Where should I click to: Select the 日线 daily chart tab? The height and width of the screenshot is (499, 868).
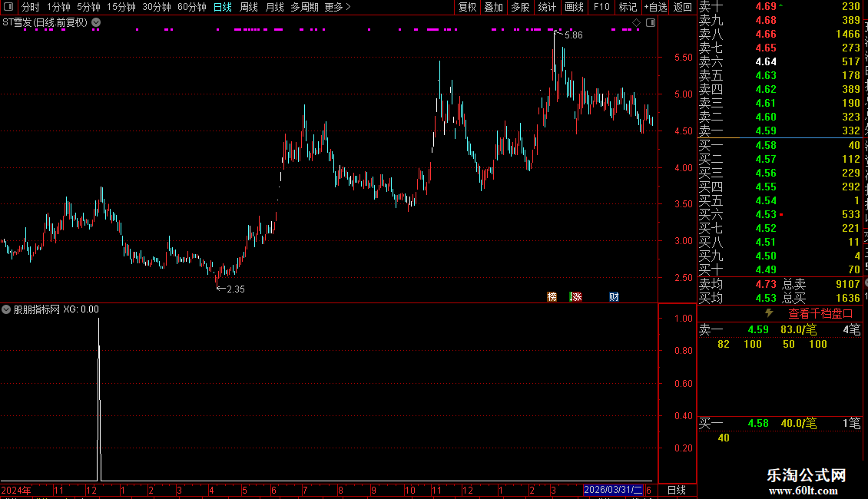(x=223, y=7)
